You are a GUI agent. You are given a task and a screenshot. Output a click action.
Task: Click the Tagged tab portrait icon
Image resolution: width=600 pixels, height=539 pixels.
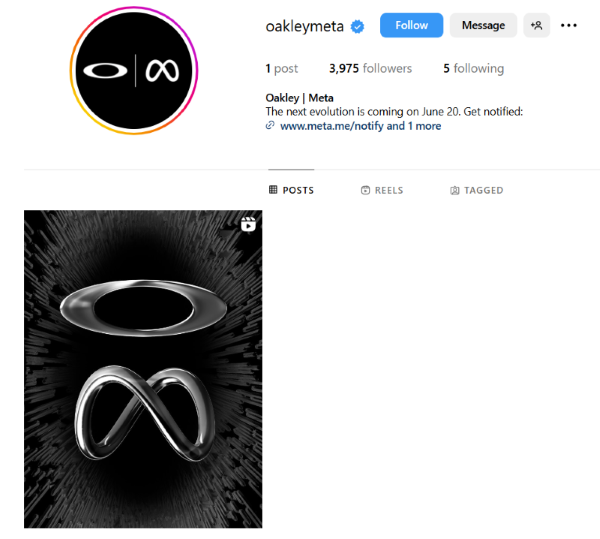(455, 190)
